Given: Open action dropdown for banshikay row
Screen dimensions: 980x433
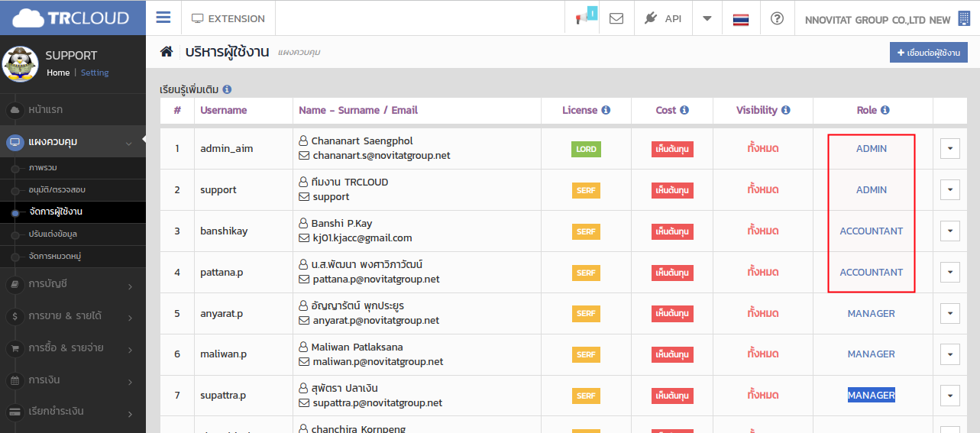Looking at the screenshot, I should [x=949, y=231].
